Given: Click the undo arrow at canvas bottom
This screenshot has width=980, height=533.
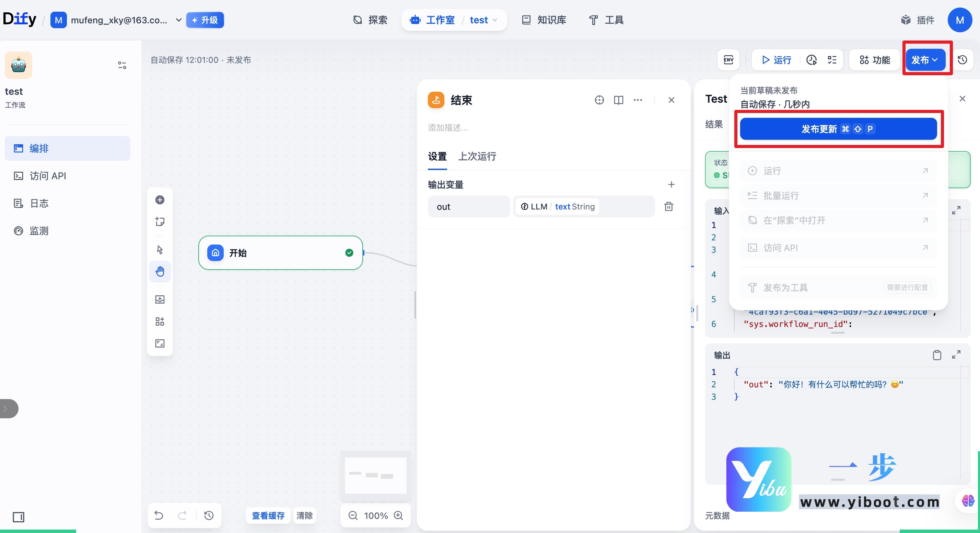Looking at the screenshot, I should (159, 515).
